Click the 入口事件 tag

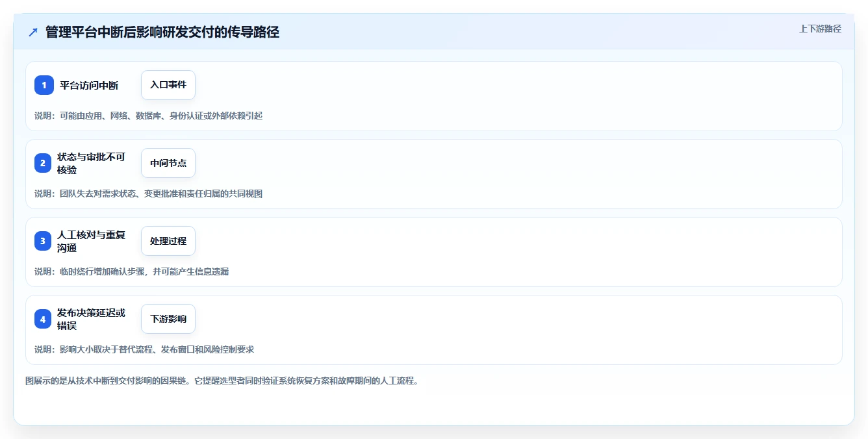[168, 85]
